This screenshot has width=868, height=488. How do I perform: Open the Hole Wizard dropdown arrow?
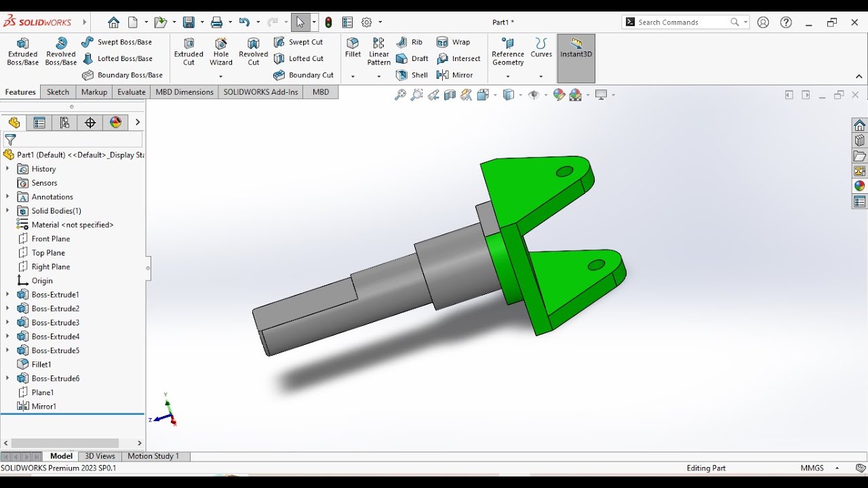pos(221,76)
